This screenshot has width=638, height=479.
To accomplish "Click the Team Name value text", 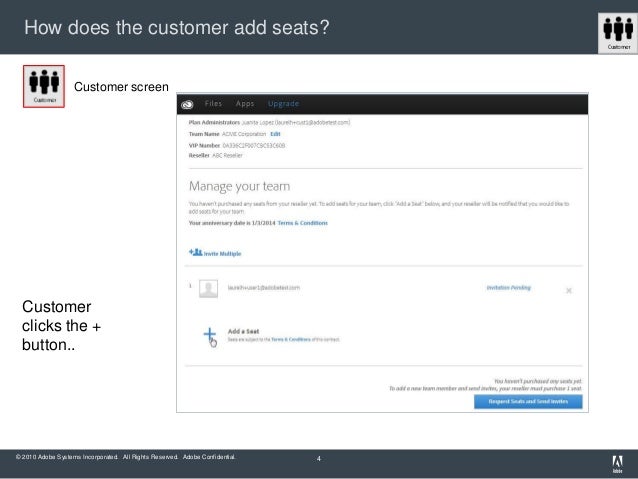I will [244, 134].
